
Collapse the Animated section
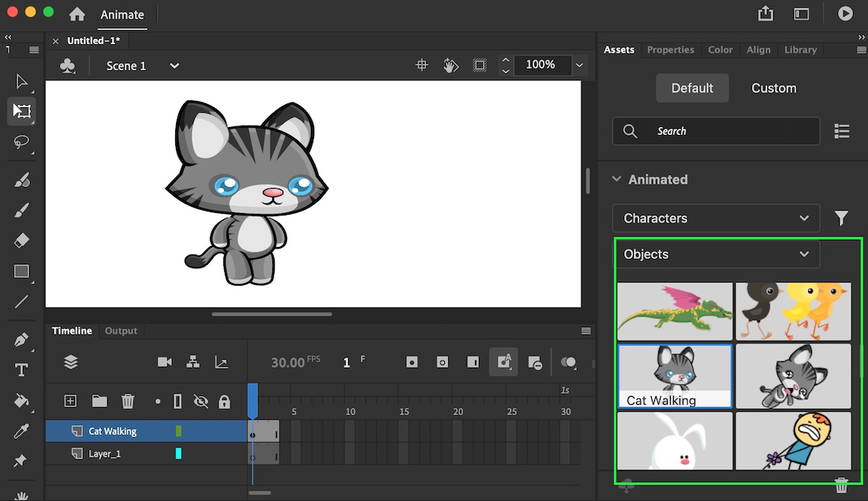coord(617,179)
